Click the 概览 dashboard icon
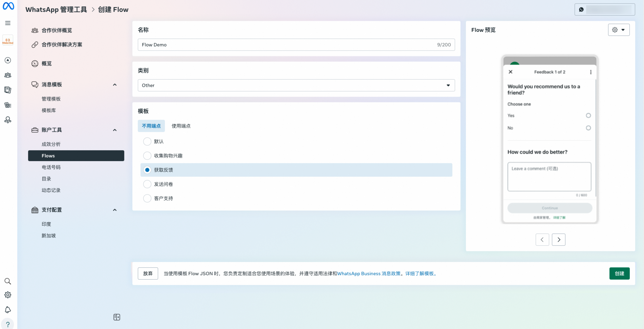 35,64
